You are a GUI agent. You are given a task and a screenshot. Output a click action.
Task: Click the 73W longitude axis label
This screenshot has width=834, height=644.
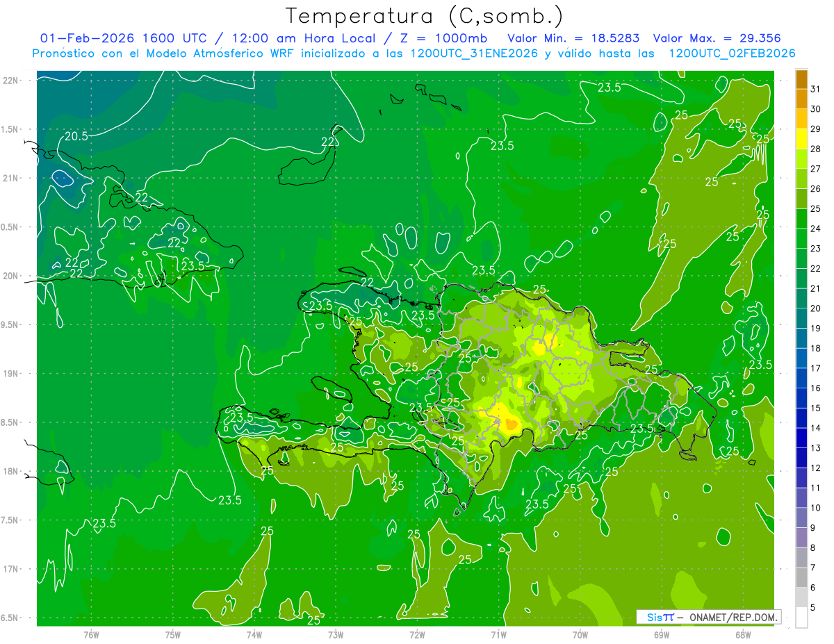coord(336,634)
